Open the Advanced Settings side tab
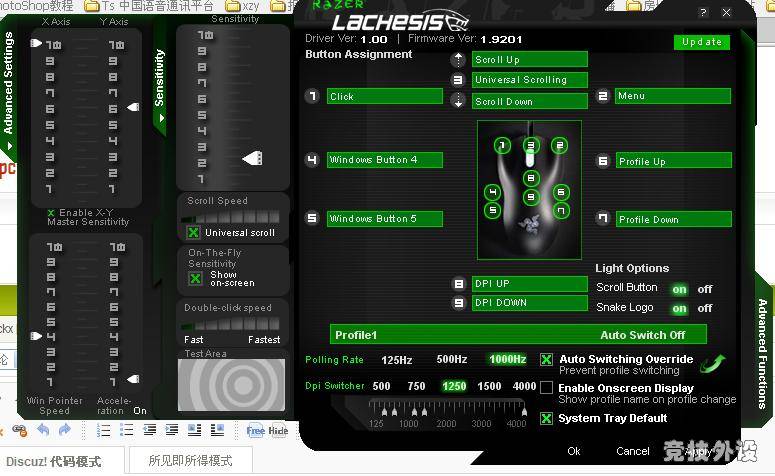 (x=9, y=84)
